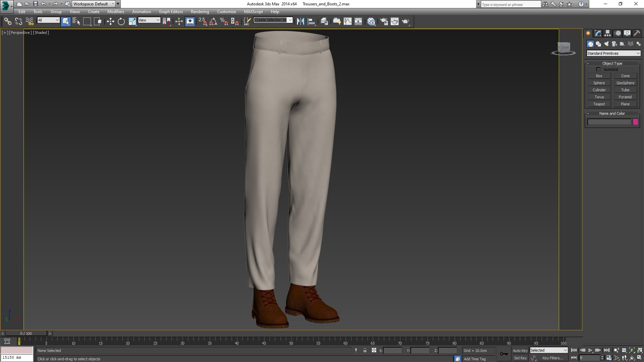This screenshot has width=644, height=362.
Task: Open the Material Editor icon
Action: 371,21
